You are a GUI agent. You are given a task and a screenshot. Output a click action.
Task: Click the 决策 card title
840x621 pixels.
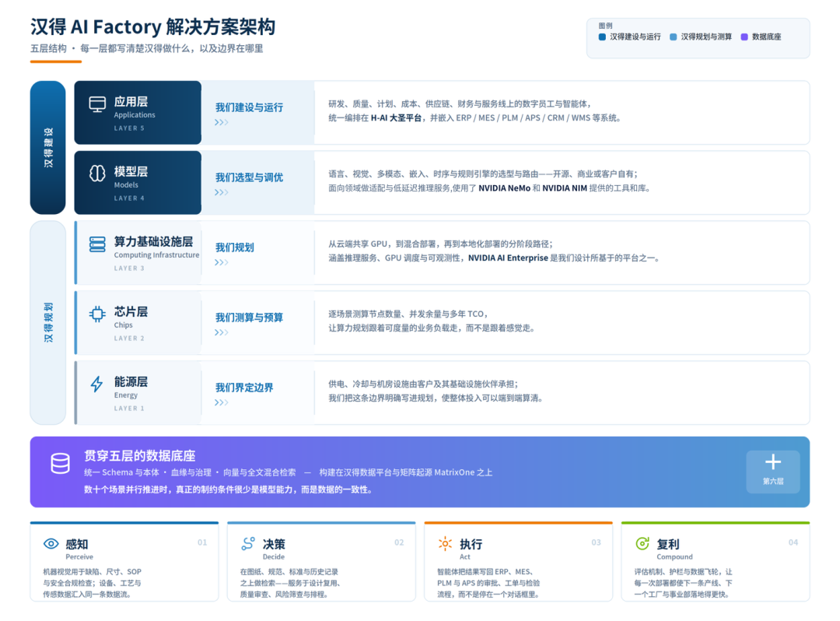[x=274, y=545]
